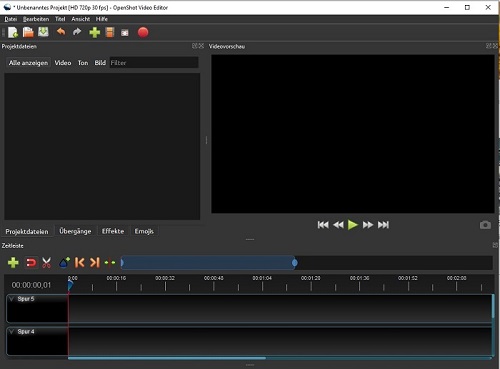Expand the Spur 4 track menu arrow

point(12,332)
